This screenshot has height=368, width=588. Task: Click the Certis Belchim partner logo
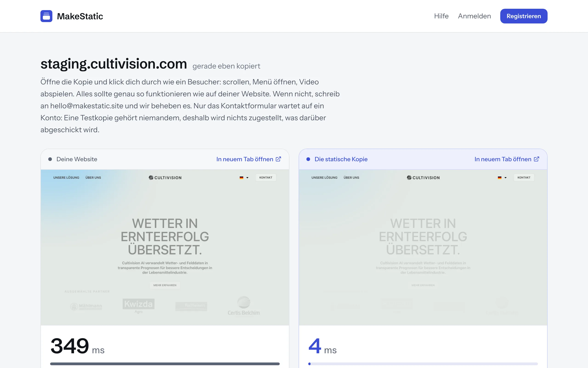point(244,306)
